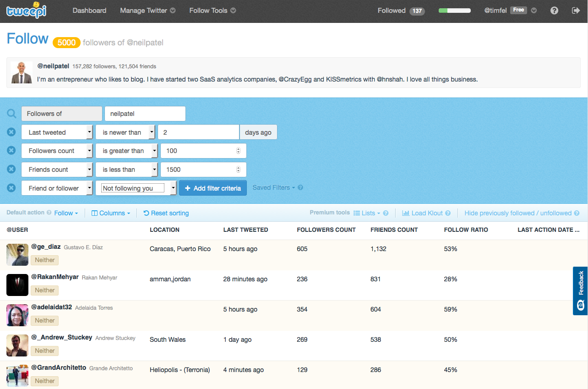Open Saved Filters dropdown

pyautogui.click(x=274, y=187)
